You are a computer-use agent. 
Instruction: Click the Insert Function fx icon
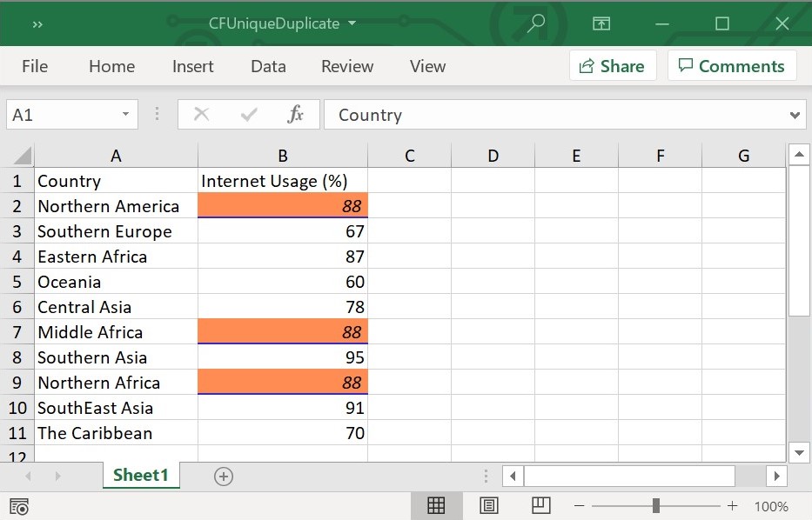click(295, 115)
